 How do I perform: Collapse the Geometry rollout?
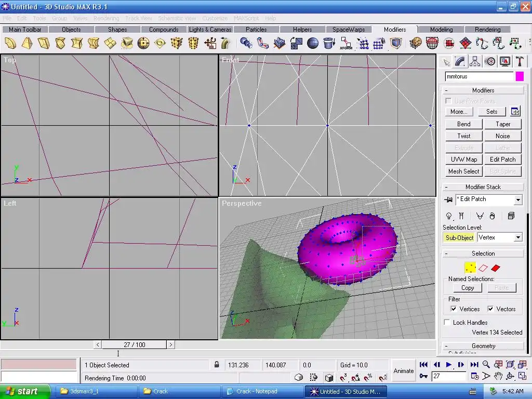click(483, 345)
